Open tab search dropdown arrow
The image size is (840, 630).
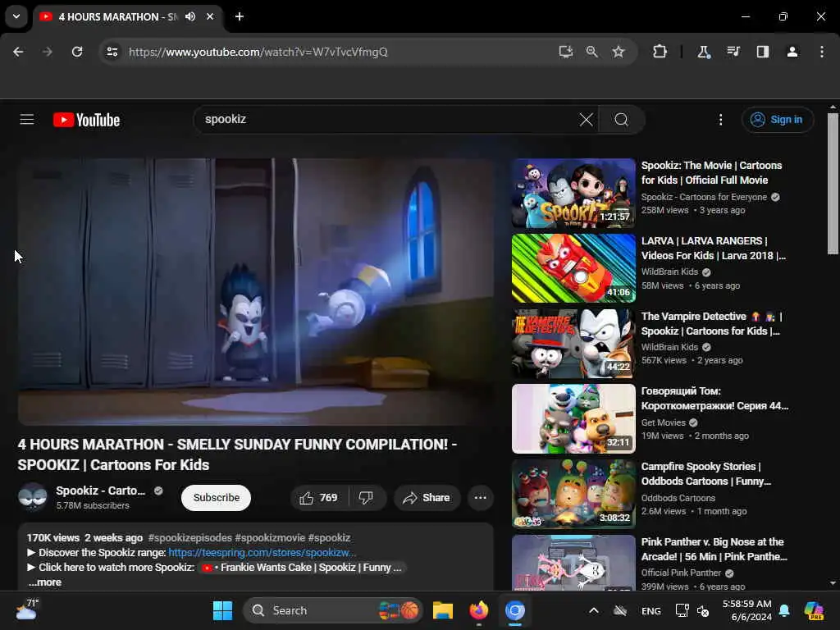point(16,16)
